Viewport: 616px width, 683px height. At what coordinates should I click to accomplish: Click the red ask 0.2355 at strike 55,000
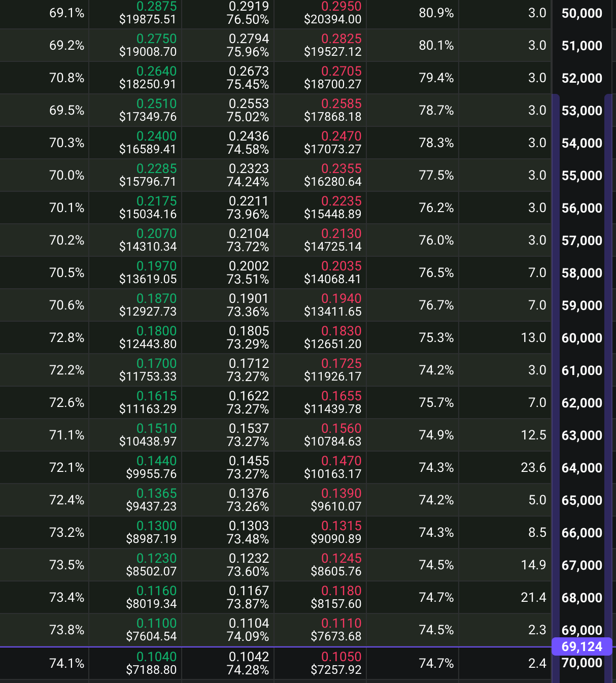pyautogui.click(x=341, y=168)
